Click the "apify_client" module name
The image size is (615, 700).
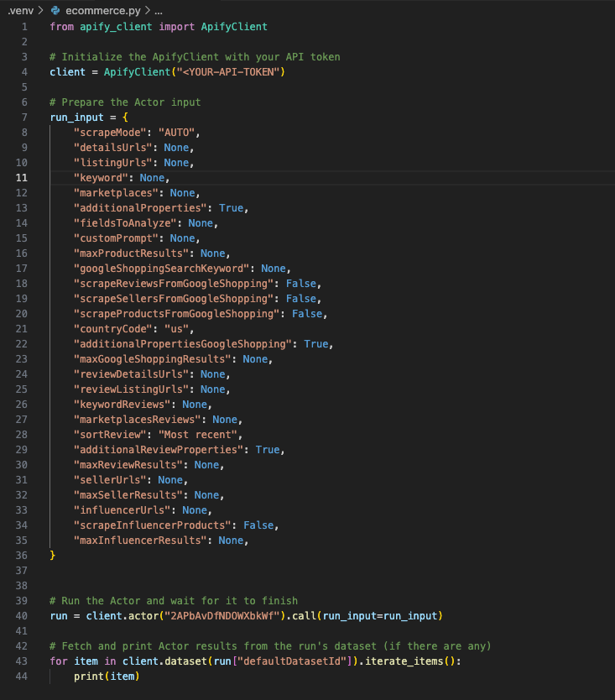[116, 27]
